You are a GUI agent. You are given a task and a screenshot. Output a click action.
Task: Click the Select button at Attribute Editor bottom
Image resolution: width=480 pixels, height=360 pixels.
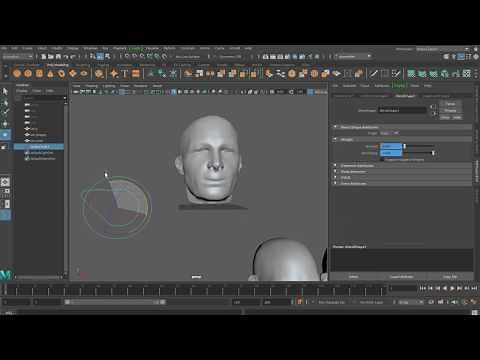(x=353, y=277)
